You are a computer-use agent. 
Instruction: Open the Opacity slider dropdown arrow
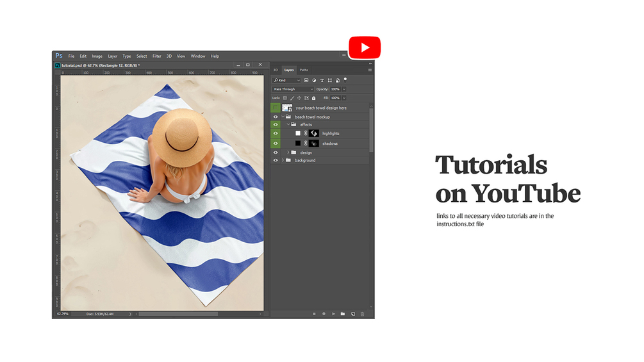[344, 89]
